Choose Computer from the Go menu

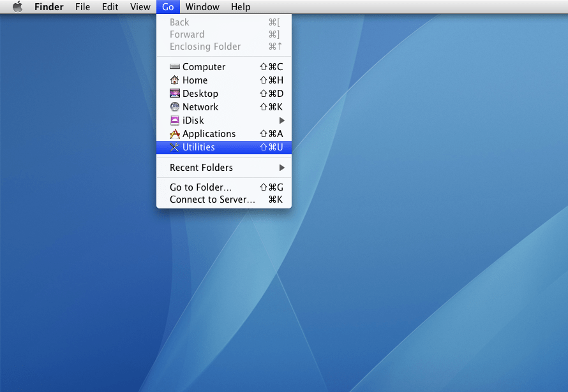point(224,67)
